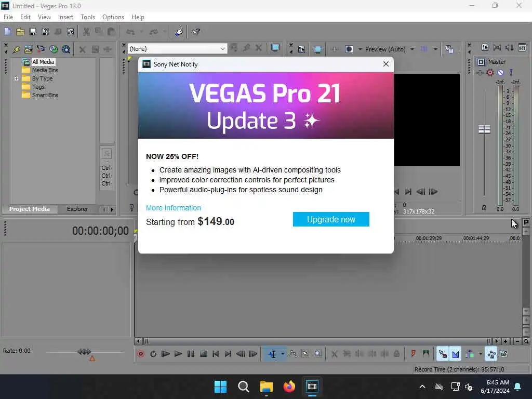
Task: Open interactive tutorials hand icon
Action: [x=179, y=32]
